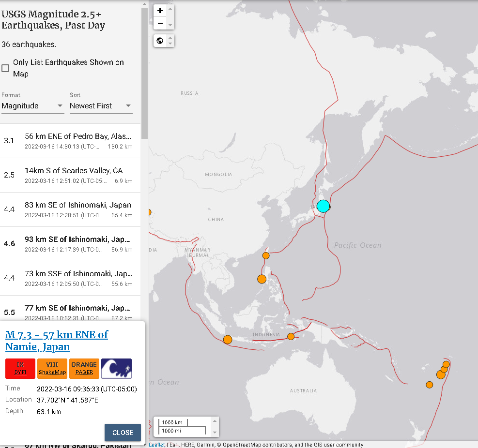The width and height of the screenshot is (478, 448).
Task: Open the ORANGE PAGER badge
Action: click(84, 369)
